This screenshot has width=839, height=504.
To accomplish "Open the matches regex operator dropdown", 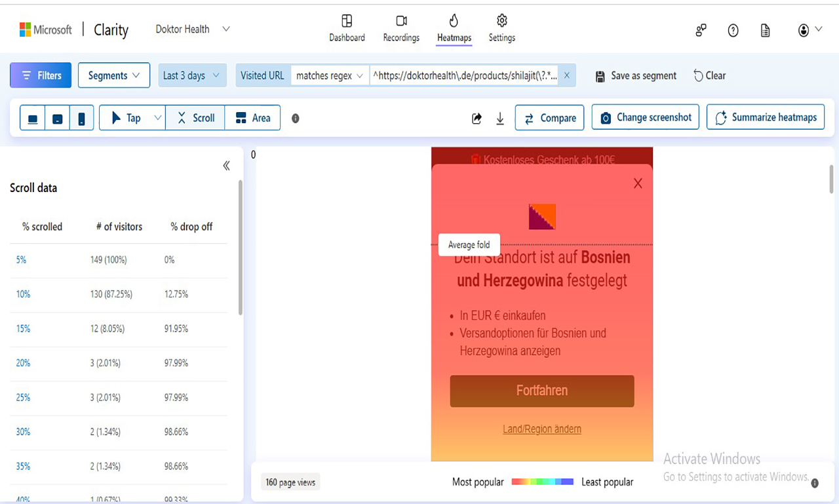I will pyautogui.click(x=330, y=75).
